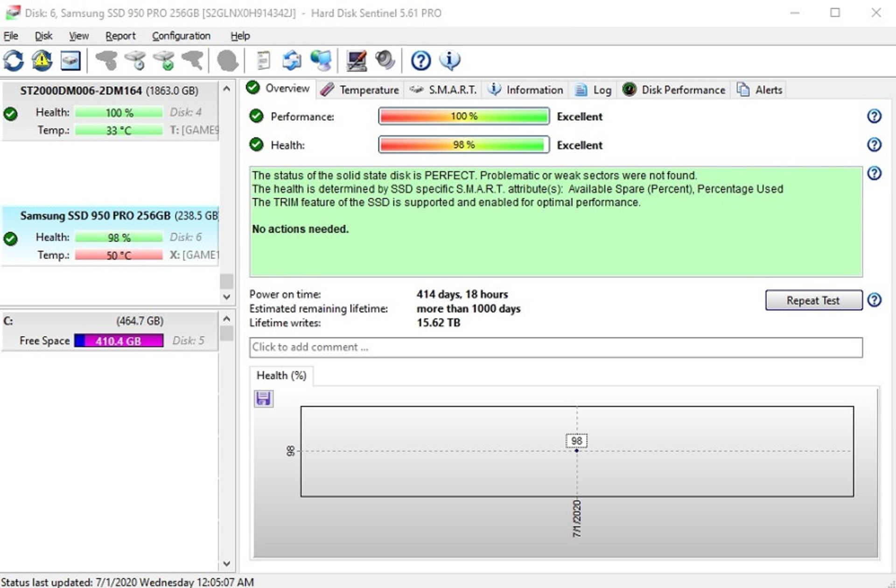Select the C: partition entry
The image size is (896, 588).
pyautogui.click(x=110, y=331)
